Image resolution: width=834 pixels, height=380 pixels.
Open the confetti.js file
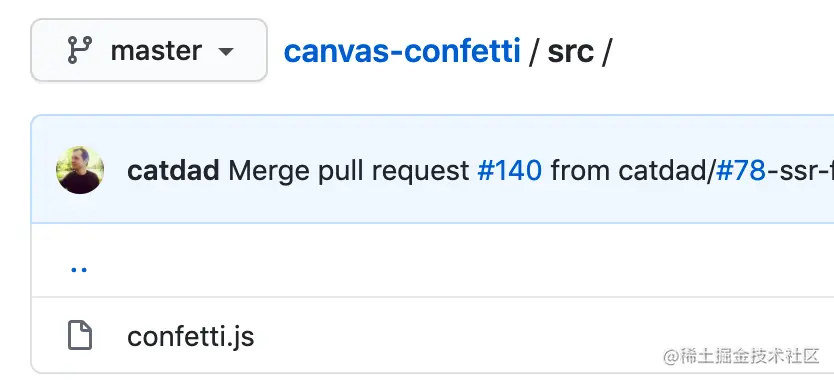tap(190, 336)
